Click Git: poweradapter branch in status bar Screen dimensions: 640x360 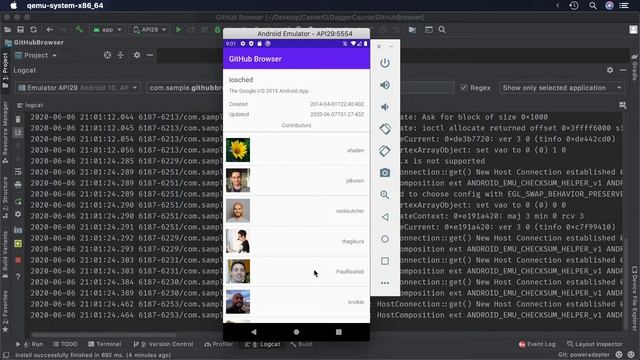(584, 355)
